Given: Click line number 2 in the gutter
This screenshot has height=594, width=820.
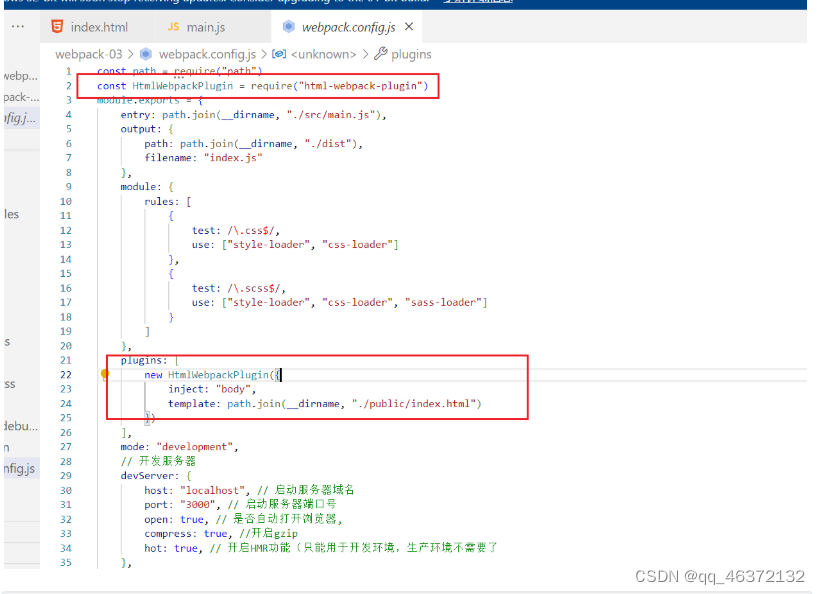Looking at the screenshot, I should click(69, 86).
